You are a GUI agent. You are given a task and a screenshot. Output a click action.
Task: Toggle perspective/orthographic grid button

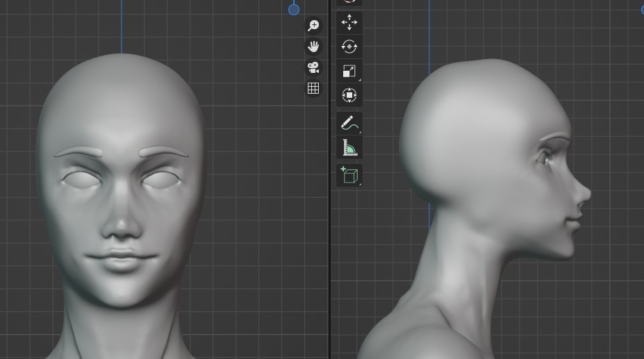[313, 88]
